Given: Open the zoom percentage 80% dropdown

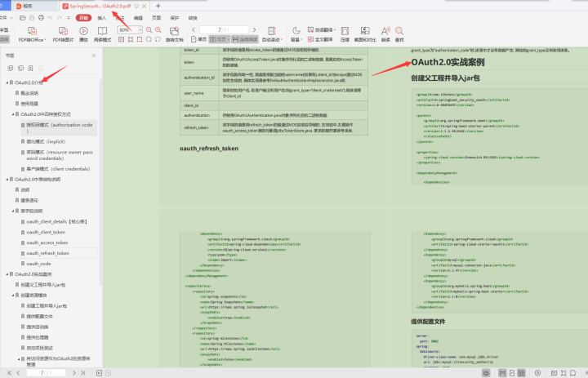Looking at the screenshot, I should 140,29.
